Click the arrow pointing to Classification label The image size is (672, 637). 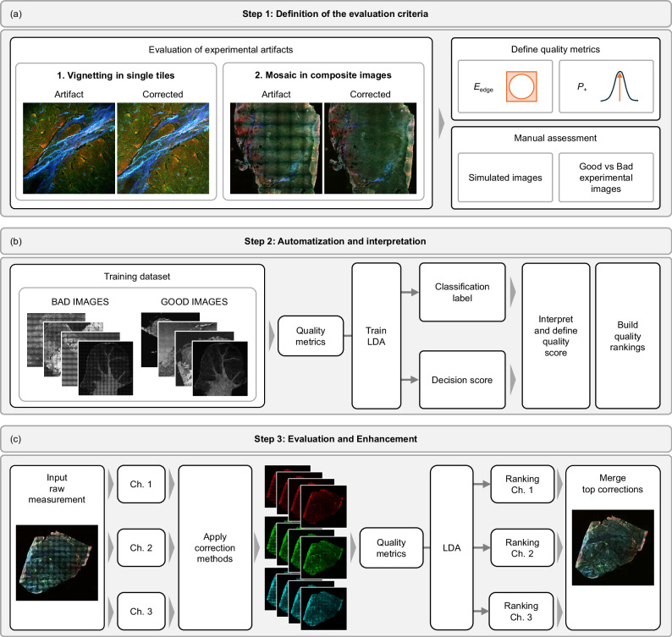pos(410,292)
